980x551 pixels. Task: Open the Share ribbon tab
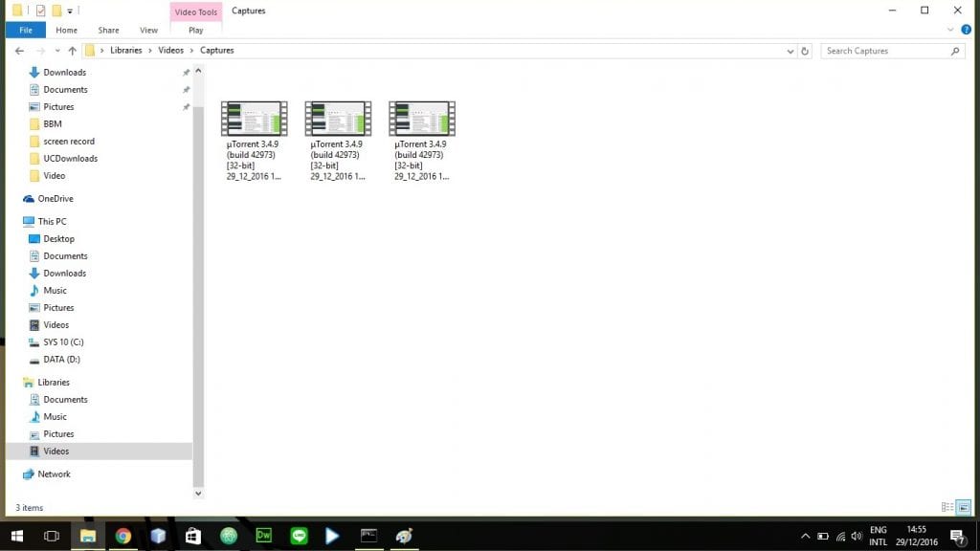point(108,30)
